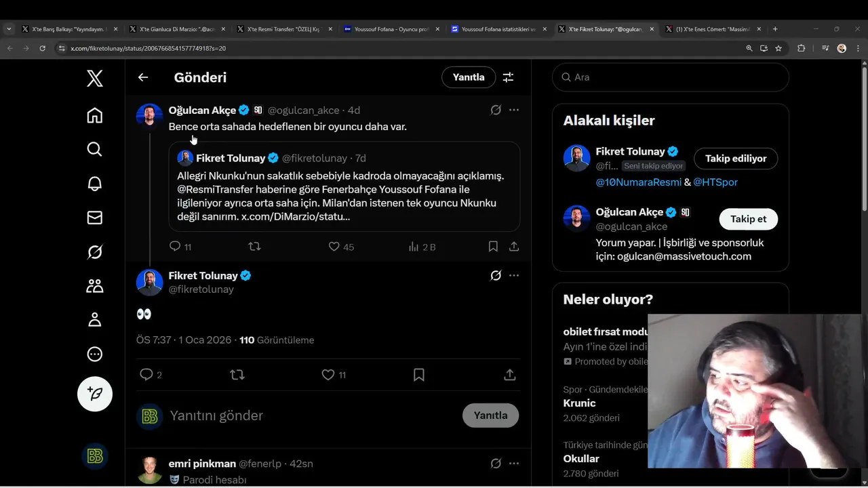Open more options on Fikret Tolunay's post

514,275
